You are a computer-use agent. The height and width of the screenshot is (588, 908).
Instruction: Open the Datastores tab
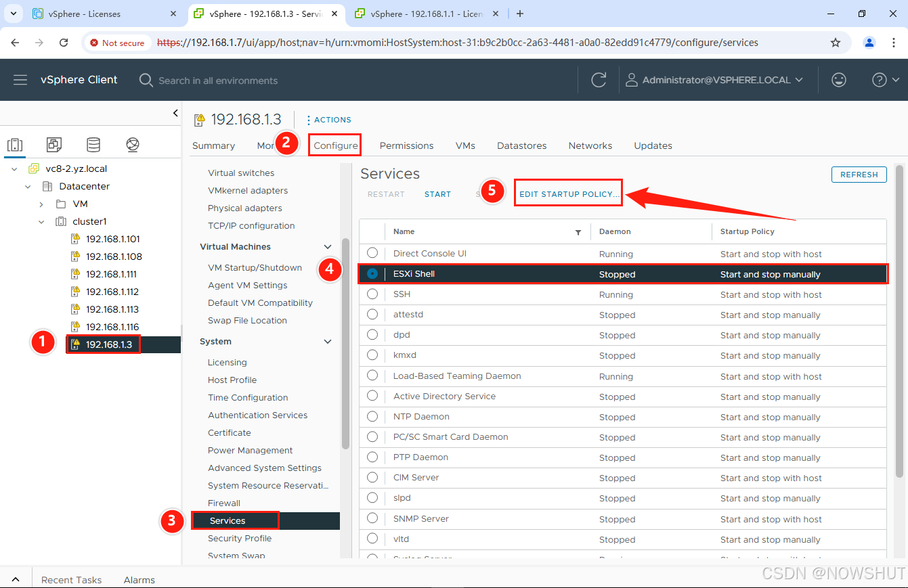(521, 145)
